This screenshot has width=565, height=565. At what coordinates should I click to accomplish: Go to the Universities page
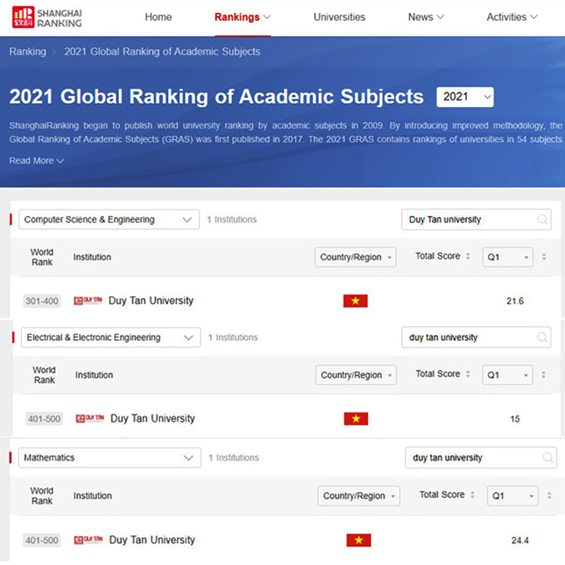[339, 17]
